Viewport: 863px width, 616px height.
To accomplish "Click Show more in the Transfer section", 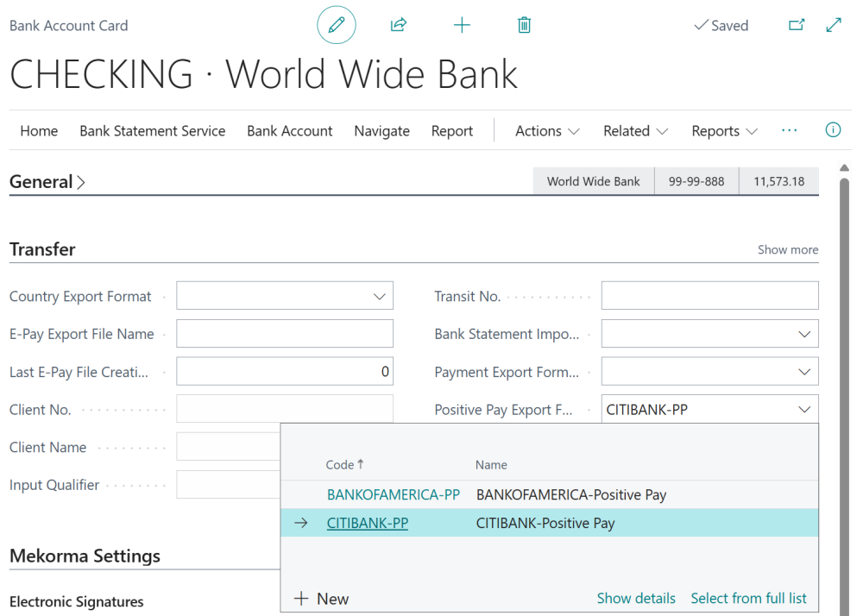I will pyautogui.click(x=787, y=249).
